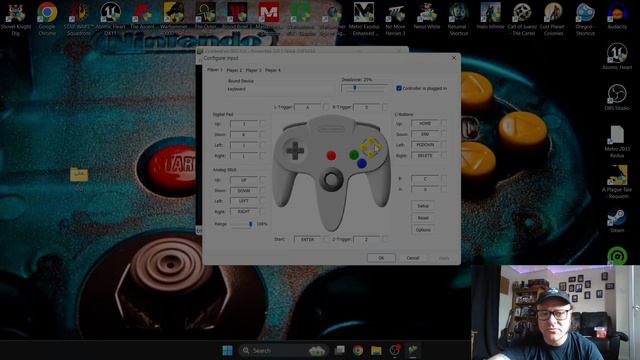Open the Shovel Knight Dig desktop shortcut

[16, 18]
